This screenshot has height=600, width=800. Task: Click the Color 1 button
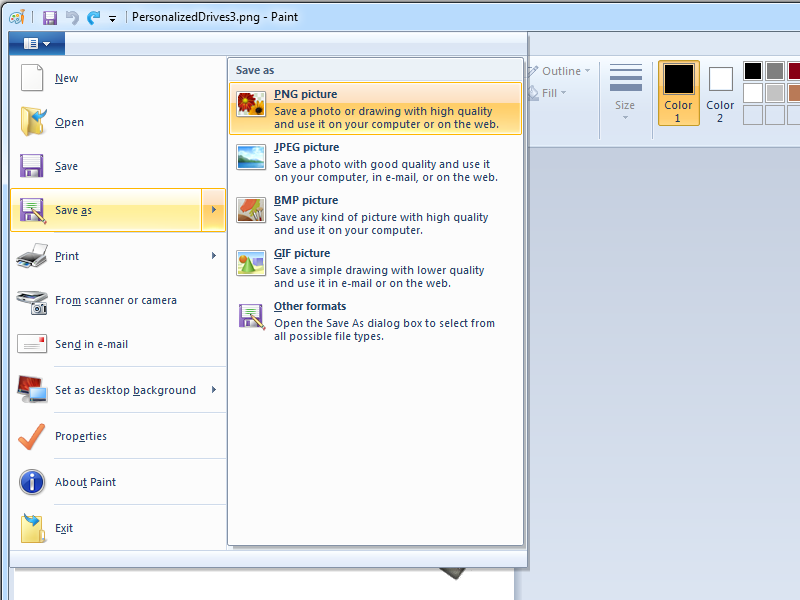point(678,93)
